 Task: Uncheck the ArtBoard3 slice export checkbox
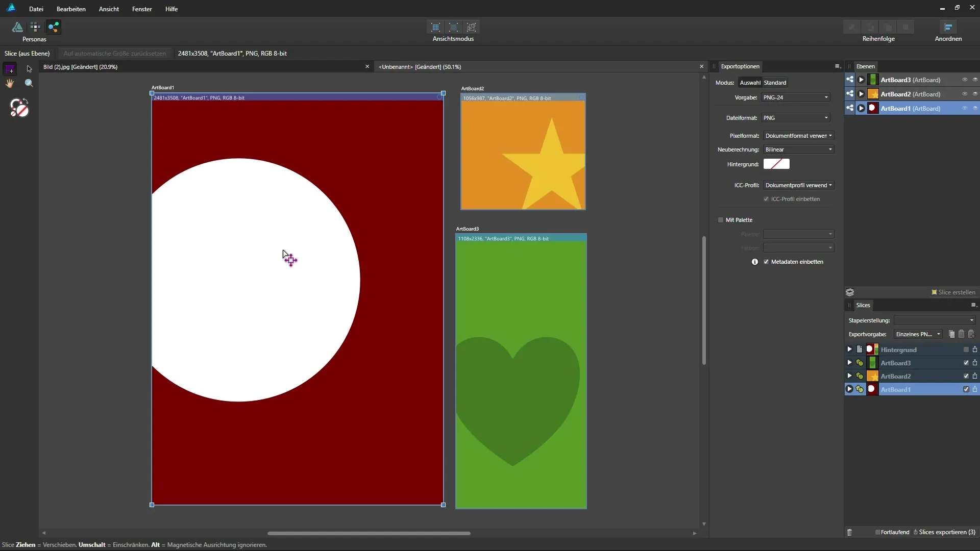pos(966,363)
